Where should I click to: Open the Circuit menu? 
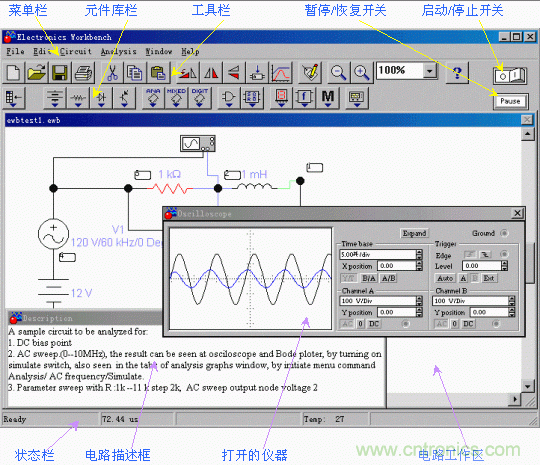point(76,52)
